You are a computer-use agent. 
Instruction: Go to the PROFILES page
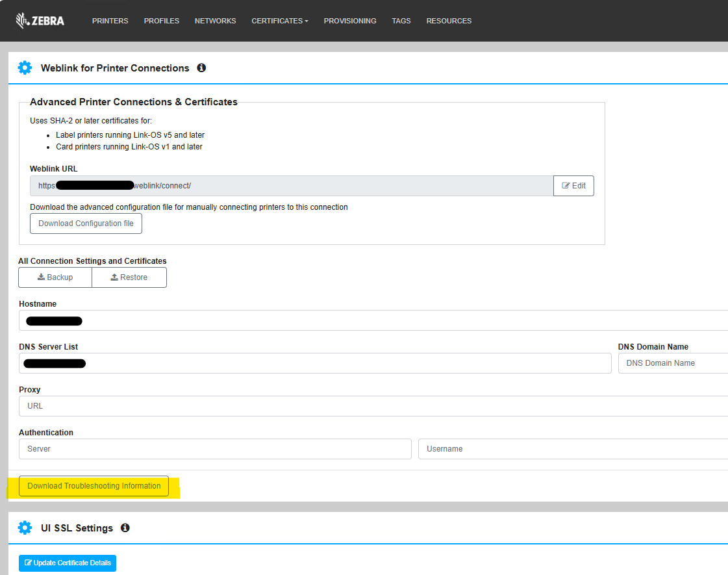point(162,21)
